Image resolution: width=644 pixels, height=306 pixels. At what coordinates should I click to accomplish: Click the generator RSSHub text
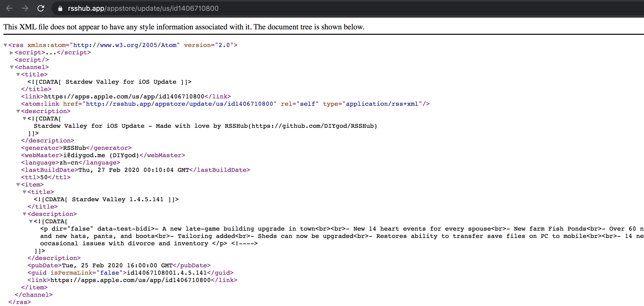(x=74, y=148)
